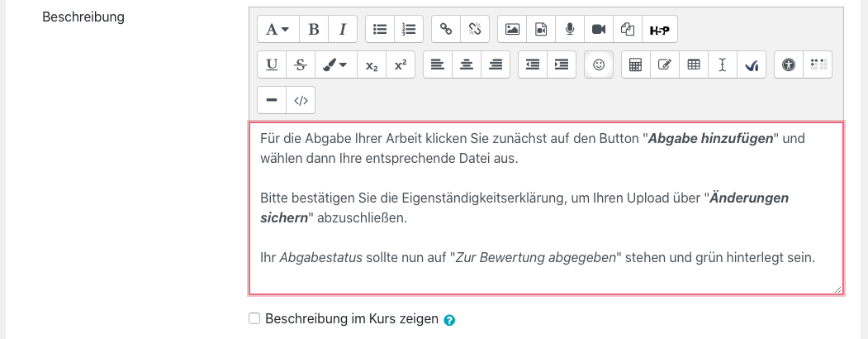
Task: Click the phrase 'Zur Bewertung abgegeben'
Action: (x=535, y=258)
